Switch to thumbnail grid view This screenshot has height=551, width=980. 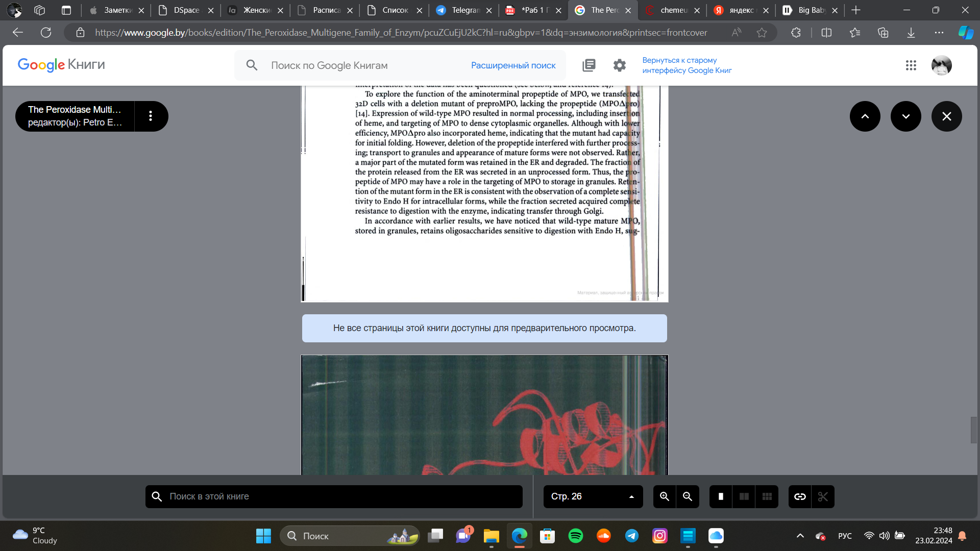[767, 496]
